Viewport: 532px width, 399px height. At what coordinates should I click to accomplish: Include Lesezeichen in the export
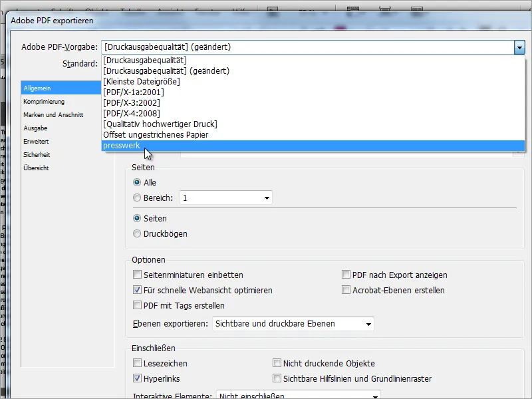pyautogui.click(x=137, y=363)
